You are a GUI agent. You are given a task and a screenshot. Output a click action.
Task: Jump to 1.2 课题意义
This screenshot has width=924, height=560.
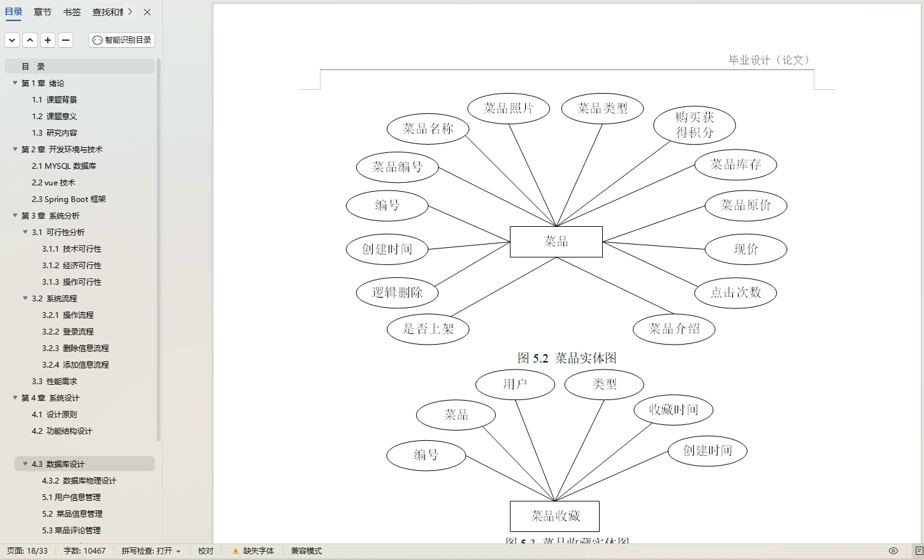click(x=55, y=116)
